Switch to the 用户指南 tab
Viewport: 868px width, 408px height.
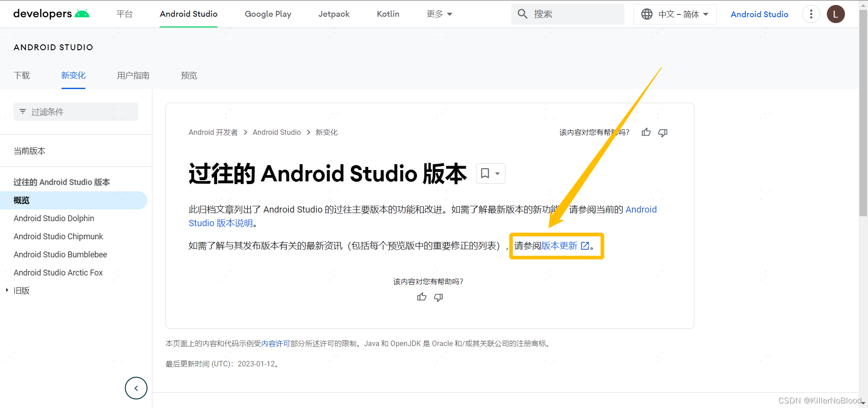tap(133, 76)
